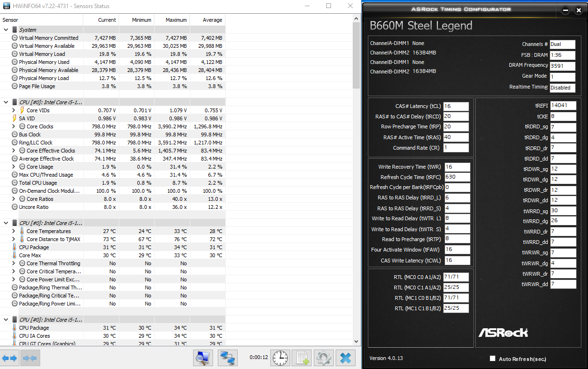Viewport: 588px width, 369px height.
Task: Select the Ring/LLC Clock row
Action: 113,143
